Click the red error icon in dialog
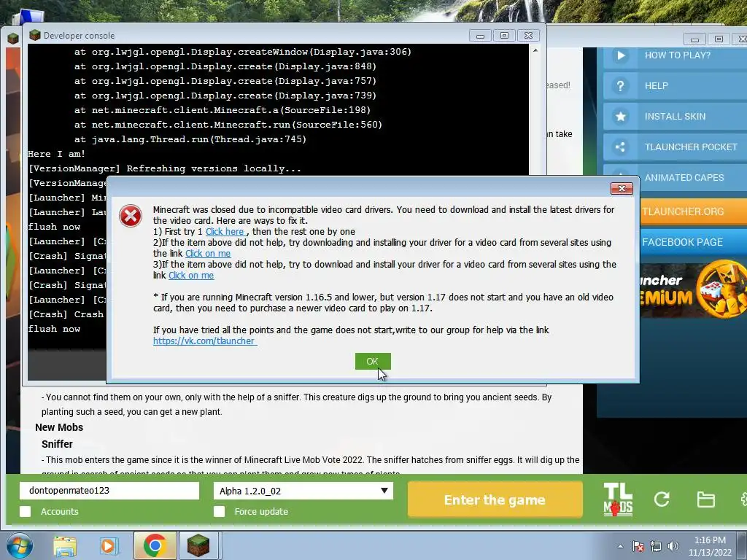This screenshot has height=560, width=747. point(131,216)
